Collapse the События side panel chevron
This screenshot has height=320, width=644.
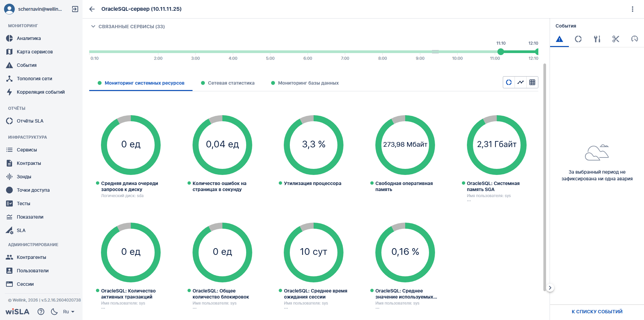point(550,288)
